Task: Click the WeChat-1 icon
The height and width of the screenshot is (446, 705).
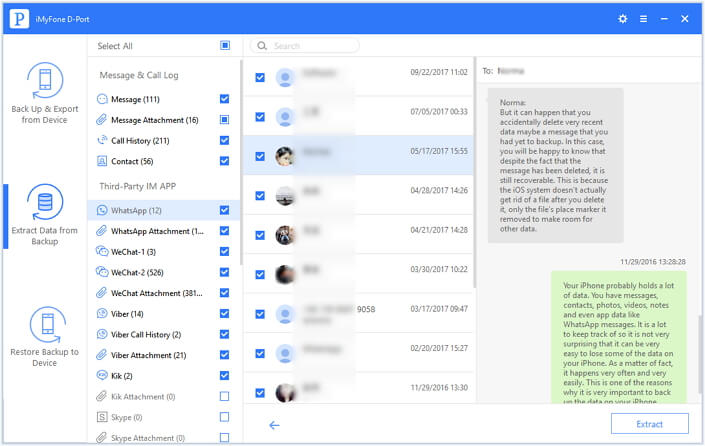Action: [x=102, y=251]
